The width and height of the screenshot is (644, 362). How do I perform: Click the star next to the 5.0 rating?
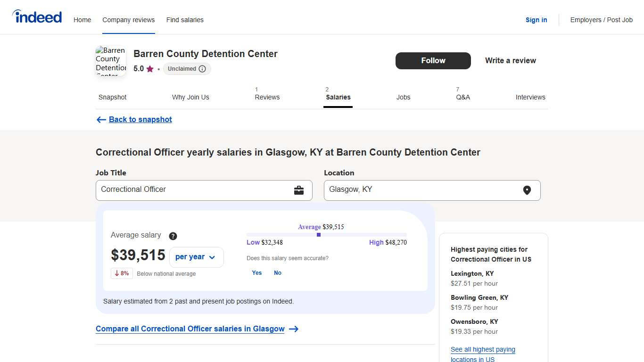point(149,69)
